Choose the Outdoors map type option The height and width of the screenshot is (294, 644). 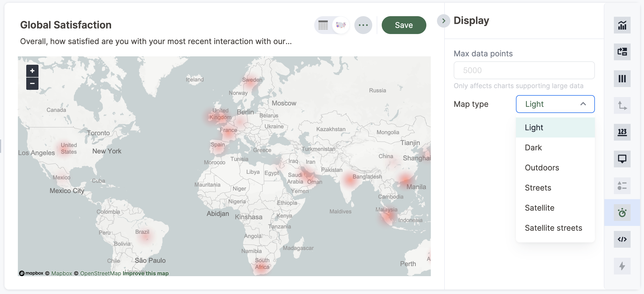tap(555, 168)
